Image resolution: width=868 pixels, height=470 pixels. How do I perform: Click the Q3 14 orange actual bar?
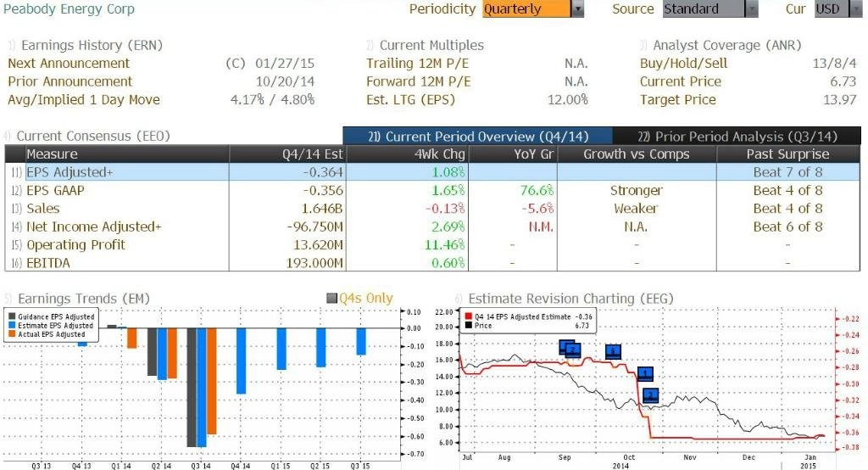point(211,381)
